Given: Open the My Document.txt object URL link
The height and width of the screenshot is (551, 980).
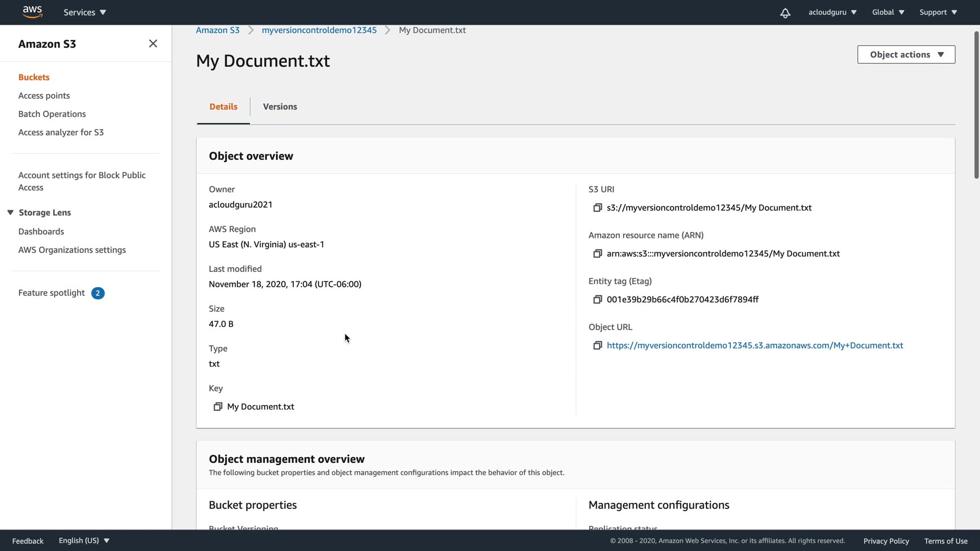Looking at the screenshot, I should click(x=754, y=345).
